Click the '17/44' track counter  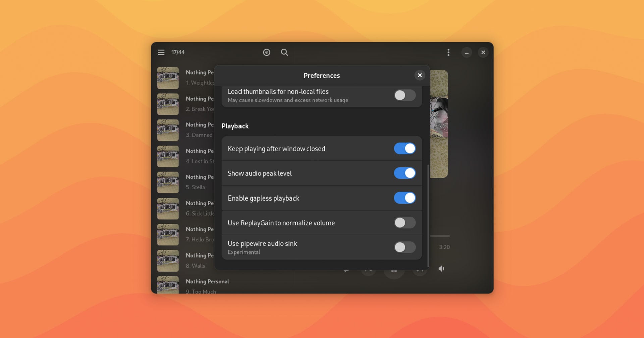point(178,52)
